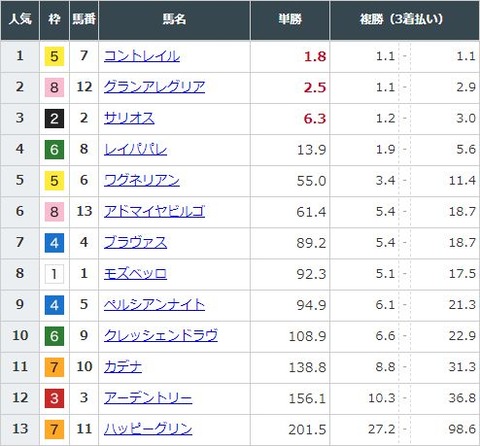
Task: Click the サリオス horse name
Action: tap(129, 118)
